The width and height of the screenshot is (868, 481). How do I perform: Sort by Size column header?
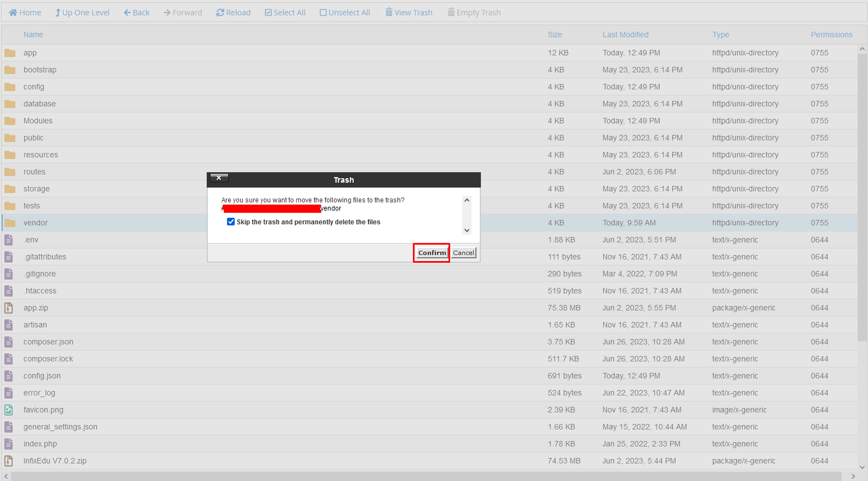[x=554, y=35]
